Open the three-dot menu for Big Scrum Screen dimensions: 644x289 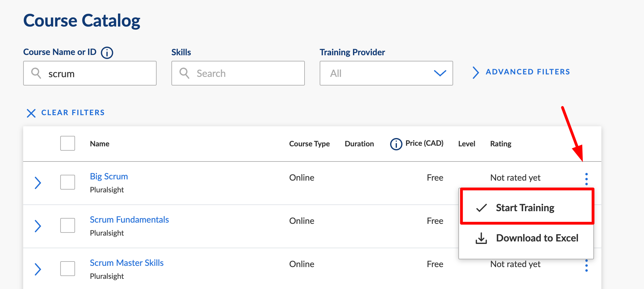pyautogui.click(x=586, y=179)
